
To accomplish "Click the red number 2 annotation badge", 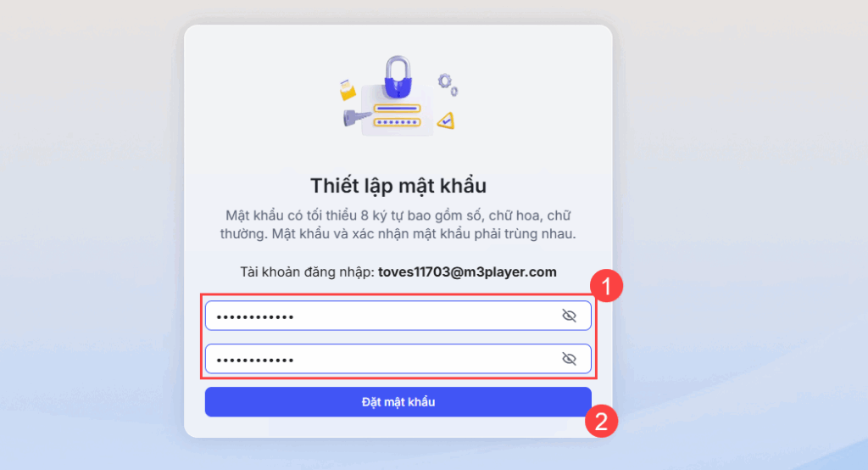I will (601, 422).
